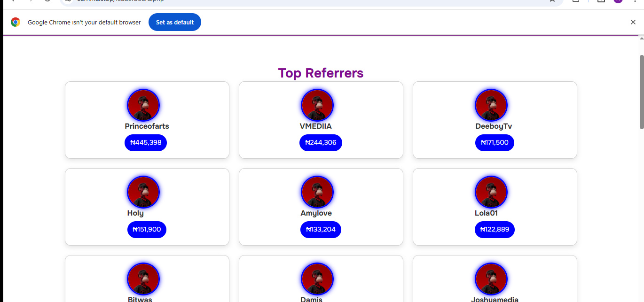
Task: Click Lola01 avatar image
Action: 491,192
